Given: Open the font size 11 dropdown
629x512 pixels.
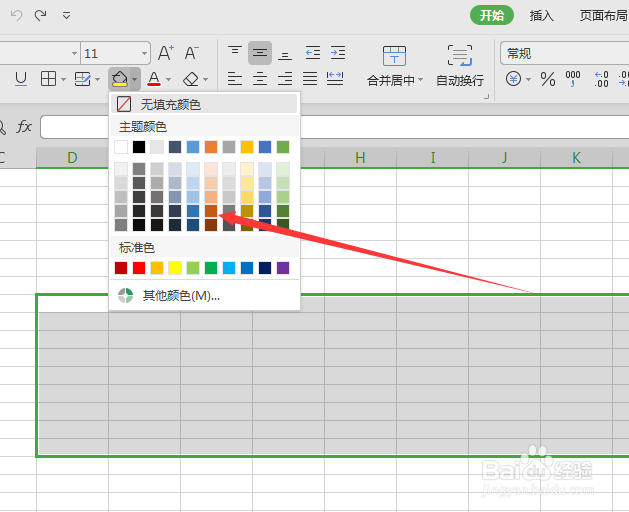Looking at the screenshot, I should pyautogui.click(x=144, y=53).
